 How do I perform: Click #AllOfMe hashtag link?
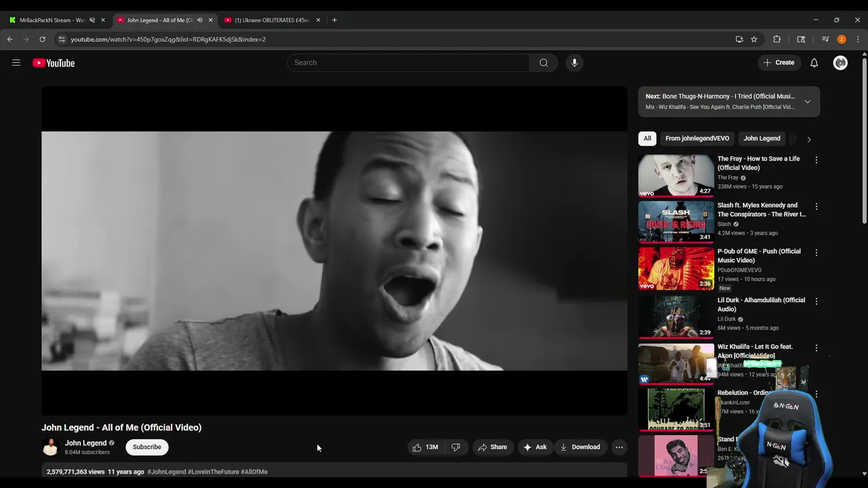coord(254,472)
